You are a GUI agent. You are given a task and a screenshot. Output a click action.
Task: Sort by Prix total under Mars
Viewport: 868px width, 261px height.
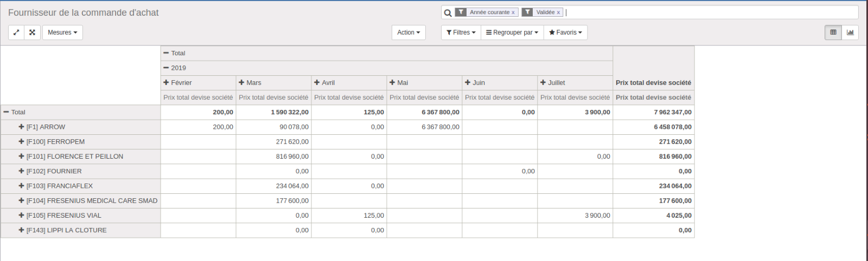pyautogui.click(x=273, y=97)
